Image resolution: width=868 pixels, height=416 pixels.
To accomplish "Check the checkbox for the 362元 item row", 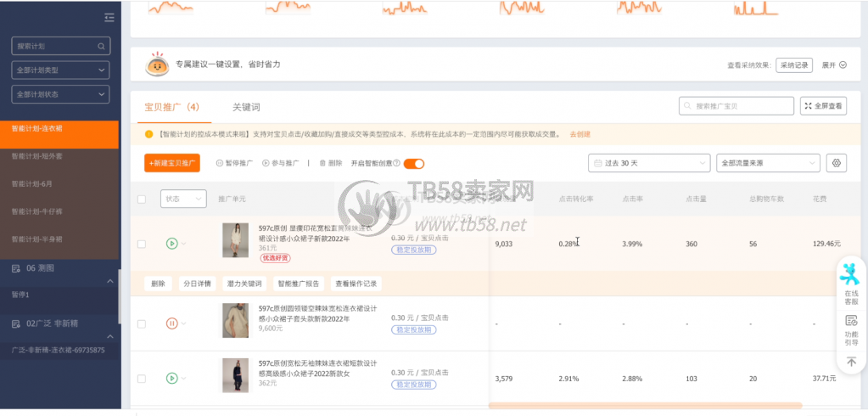I will 142,379.
